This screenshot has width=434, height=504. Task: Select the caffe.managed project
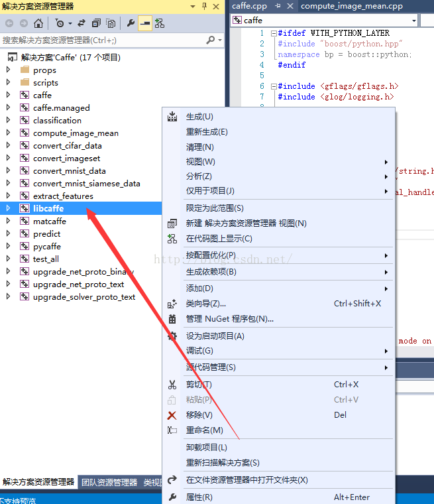tap(62, 107)
